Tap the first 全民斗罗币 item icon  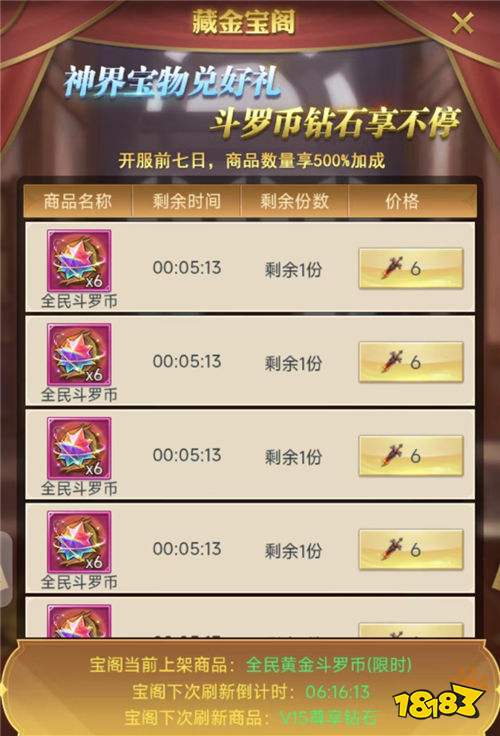79,261
